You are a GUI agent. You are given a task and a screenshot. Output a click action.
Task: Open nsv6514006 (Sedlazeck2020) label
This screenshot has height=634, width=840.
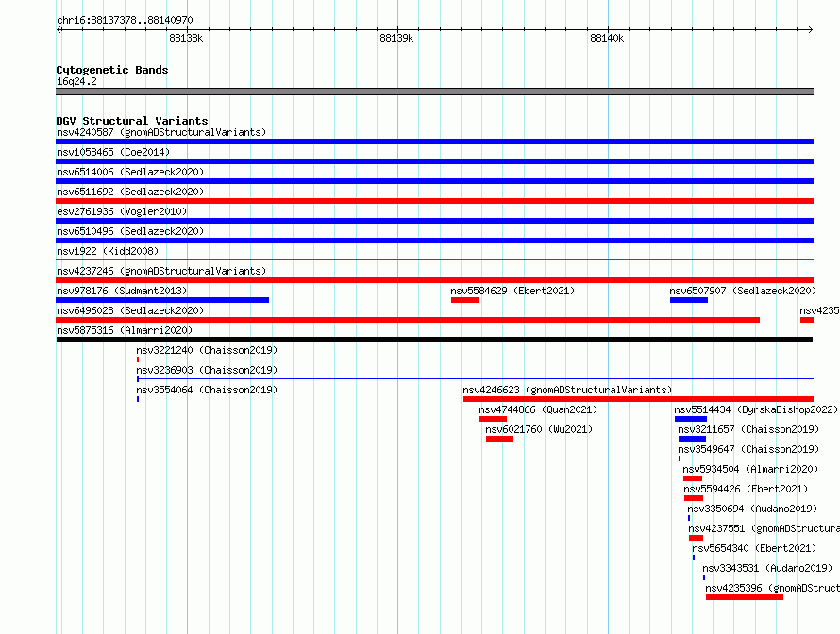click(130, 172)
